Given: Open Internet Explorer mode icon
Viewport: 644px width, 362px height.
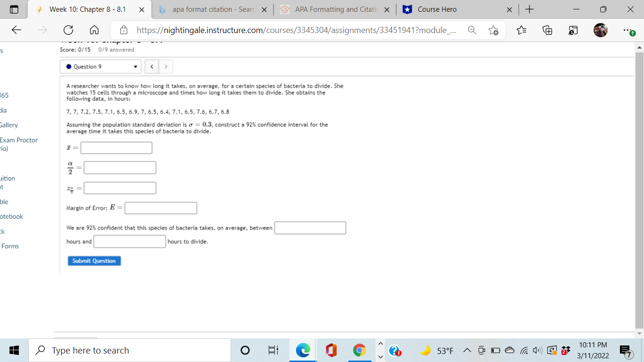Looking at the screenshot, I should [x=572, y=30].
